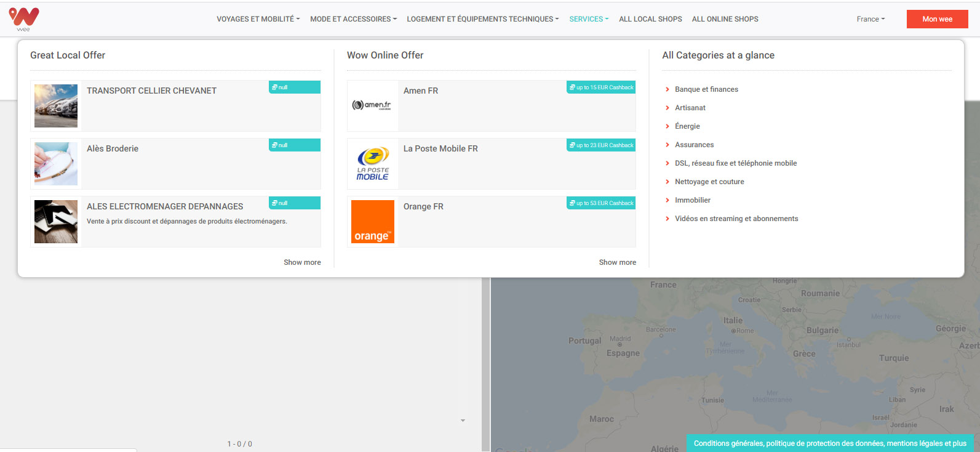Click the Mon wee button

click(937, 19)
